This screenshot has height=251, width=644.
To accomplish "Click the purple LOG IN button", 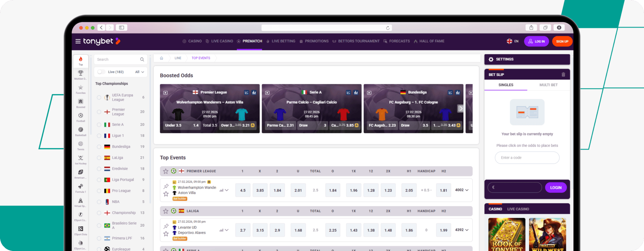I will tap(536, 41).
